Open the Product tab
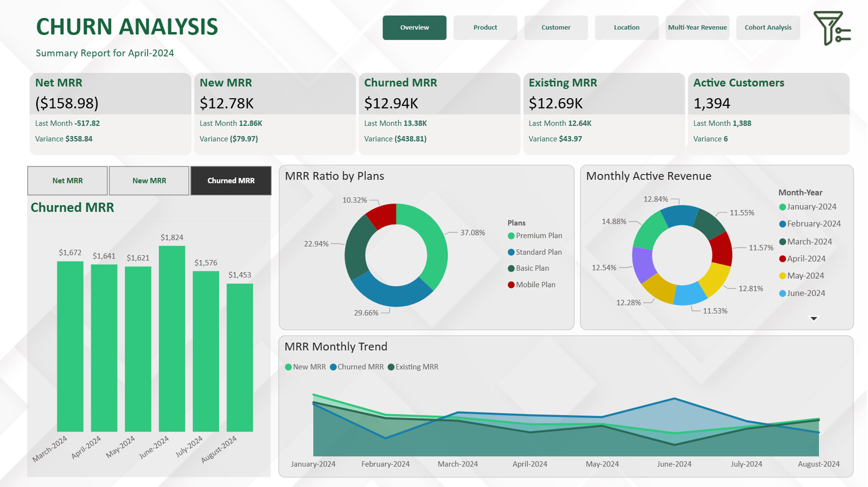The height and width of the screenshot is (487, 868). tap(485, 28)
